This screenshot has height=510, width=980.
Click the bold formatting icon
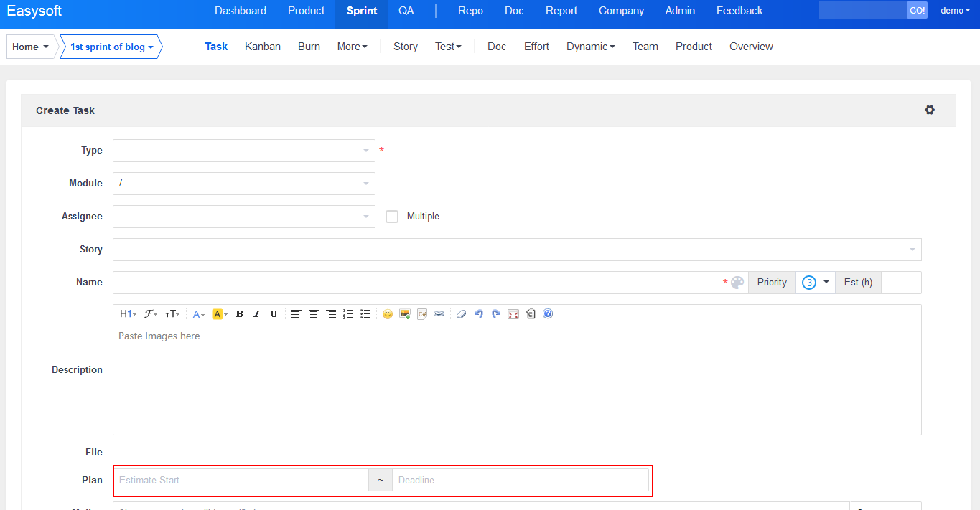point(239,314)
